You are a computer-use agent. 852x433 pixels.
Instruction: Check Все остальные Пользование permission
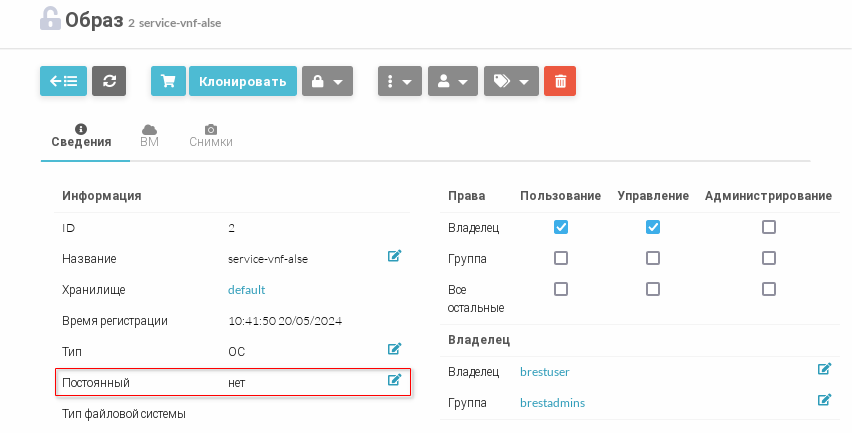[x=561, y=289]
